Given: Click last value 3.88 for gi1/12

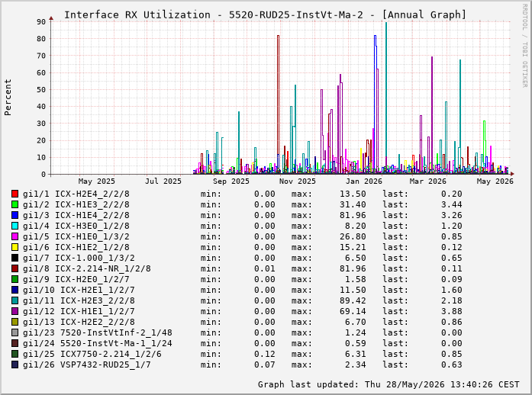Looking at the screenshot, I should point(452,312).
